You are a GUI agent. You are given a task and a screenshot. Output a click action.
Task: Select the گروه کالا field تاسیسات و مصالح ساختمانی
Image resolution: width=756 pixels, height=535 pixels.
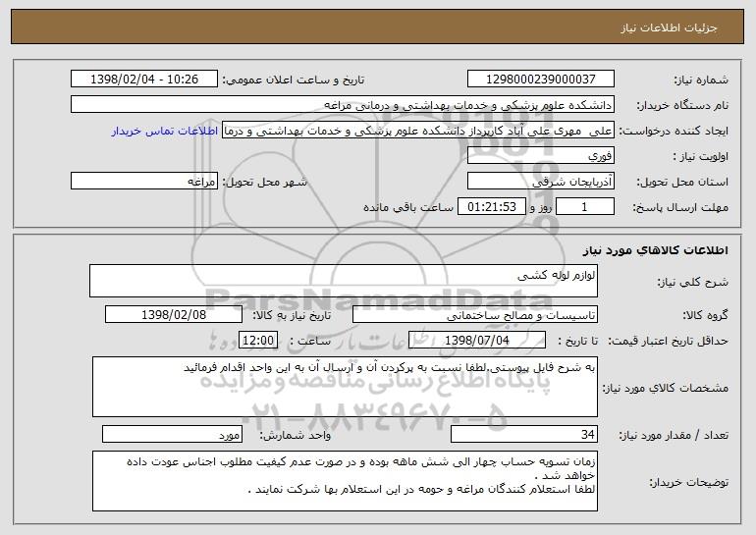tap(475, 315)
